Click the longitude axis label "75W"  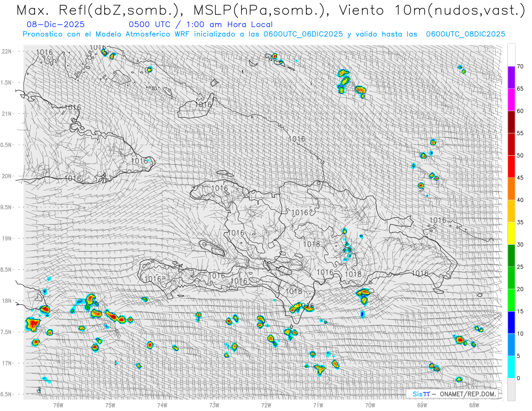pos(110,404)
